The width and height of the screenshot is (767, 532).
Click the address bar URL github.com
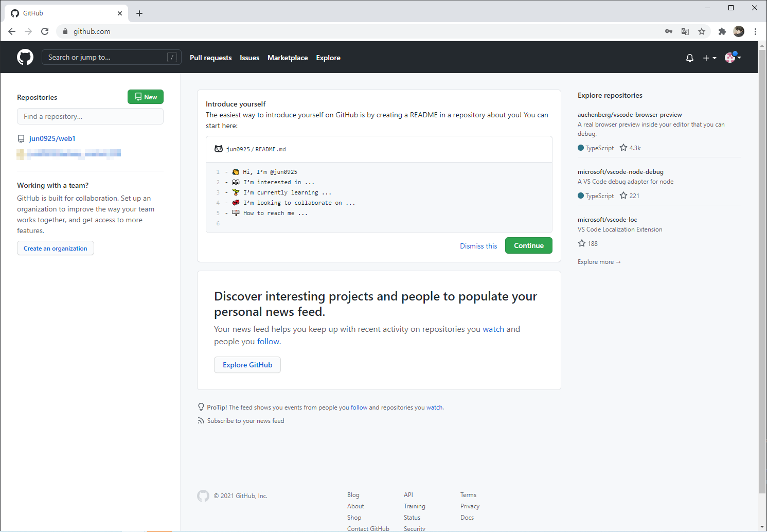click(x=92, y=31)
